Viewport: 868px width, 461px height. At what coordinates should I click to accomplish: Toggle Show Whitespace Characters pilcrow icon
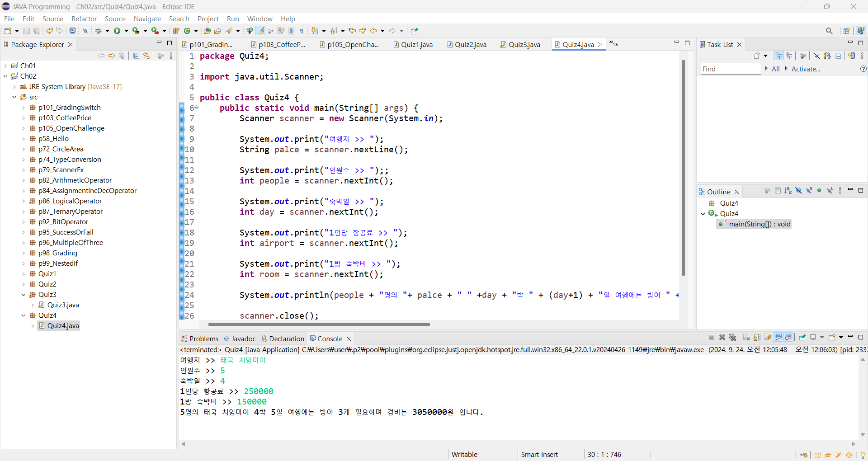point(302,31)
